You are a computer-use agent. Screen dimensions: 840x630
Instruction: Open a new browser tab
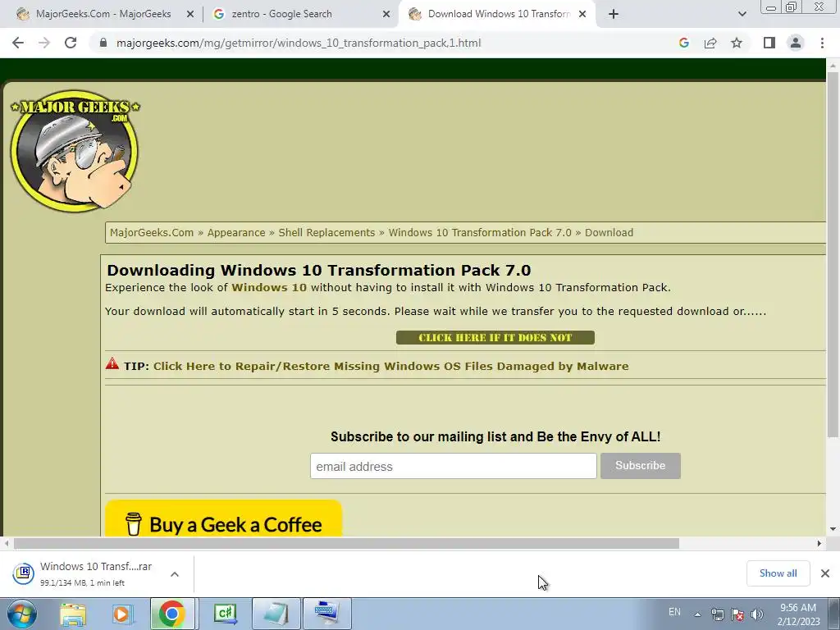coord(614,15)
